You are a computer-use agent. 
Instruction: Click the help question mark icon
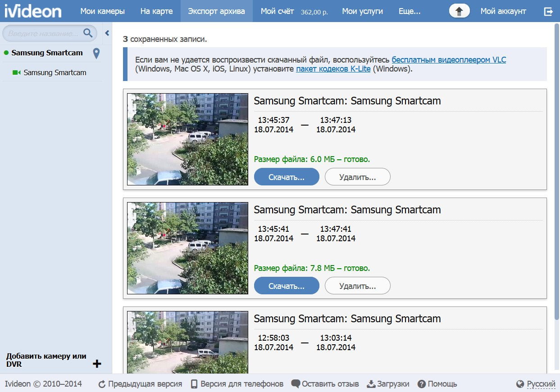pos(422,384)
